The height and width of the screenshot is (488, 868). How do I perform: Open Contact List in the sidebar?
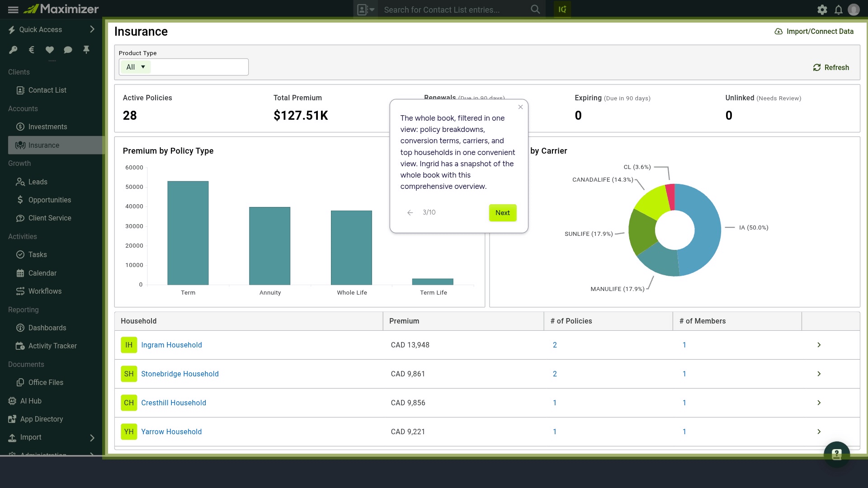point(47,90)
